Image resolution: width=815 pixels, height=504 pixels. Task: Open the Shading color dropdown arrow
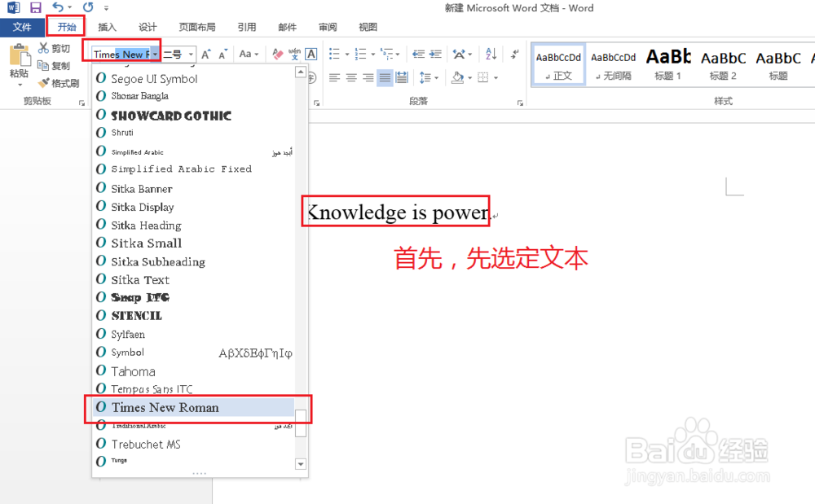(470, 78)
